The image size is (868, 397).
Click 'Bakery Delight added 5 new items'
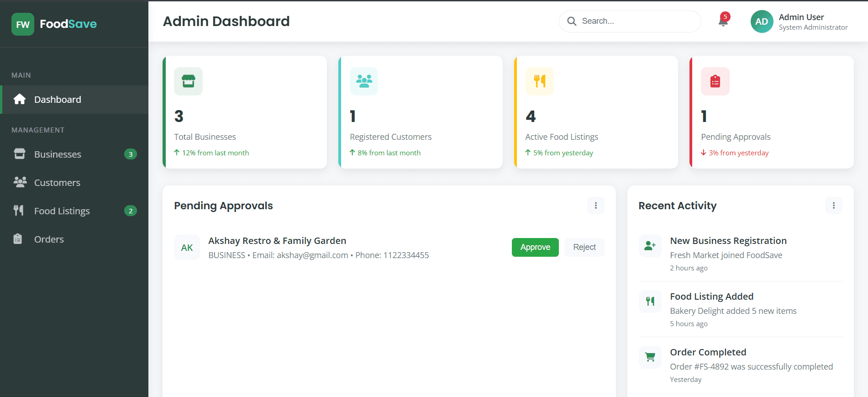tap(733, 311)
